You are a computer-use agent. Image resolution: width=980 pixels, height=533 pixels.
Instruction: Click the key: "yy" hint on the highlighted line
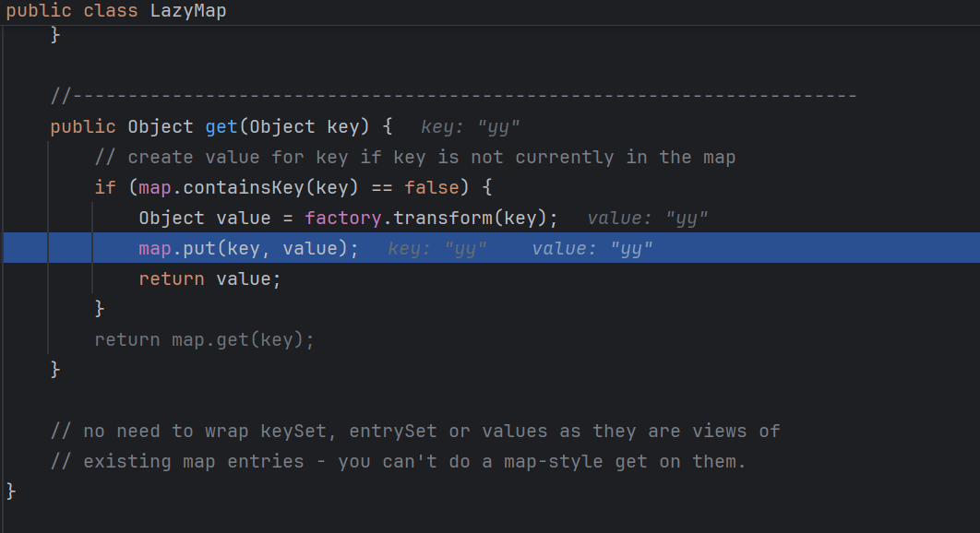(x=437, y=248)
